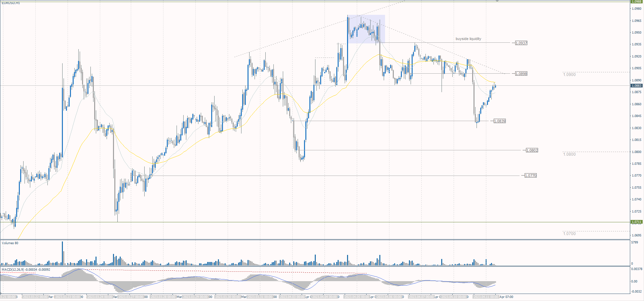The height and width of the screenshot is (301, 644).
Task: Click the 1.0937 price level label
Action: tap(521, 43)
